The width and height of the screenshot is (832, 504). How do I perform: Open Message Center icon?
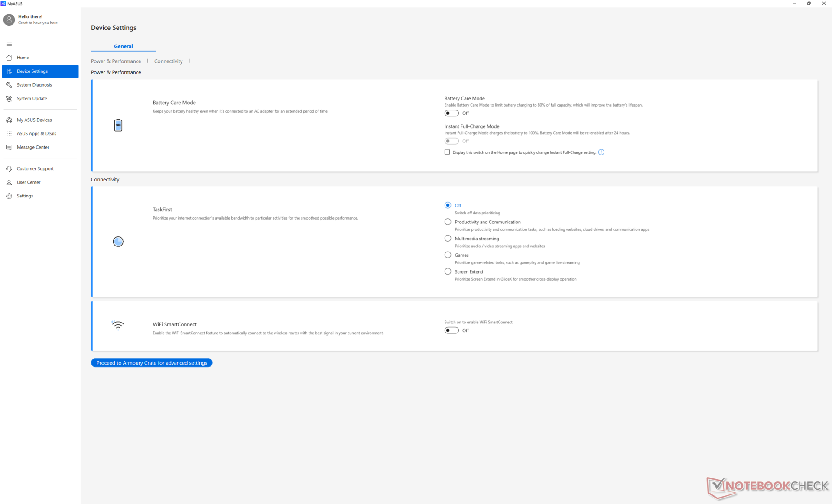9,147
